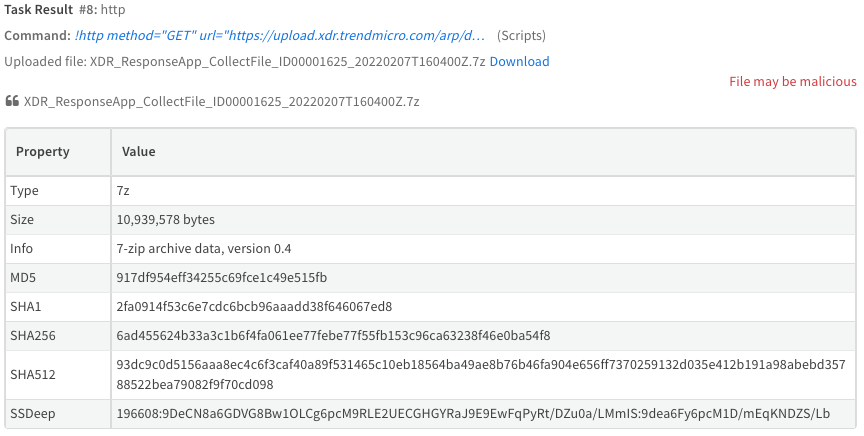Click the 7z type value cell
This screenshot has width=864, height=436.
pyautogui.click(x=124, y=190)
